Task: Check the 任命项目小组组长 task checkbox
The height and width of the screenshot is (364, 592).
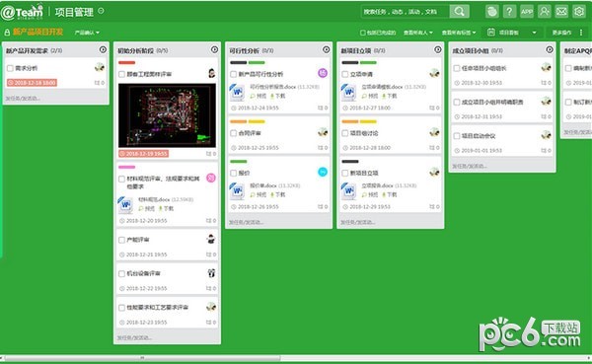Action: [457, 68]
